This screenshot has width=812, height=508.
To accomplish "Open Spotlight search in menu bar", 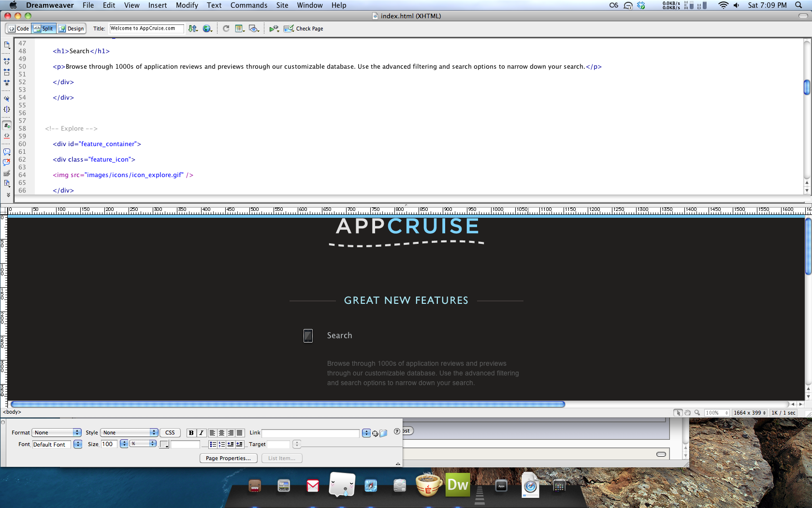I will (798, 5).
